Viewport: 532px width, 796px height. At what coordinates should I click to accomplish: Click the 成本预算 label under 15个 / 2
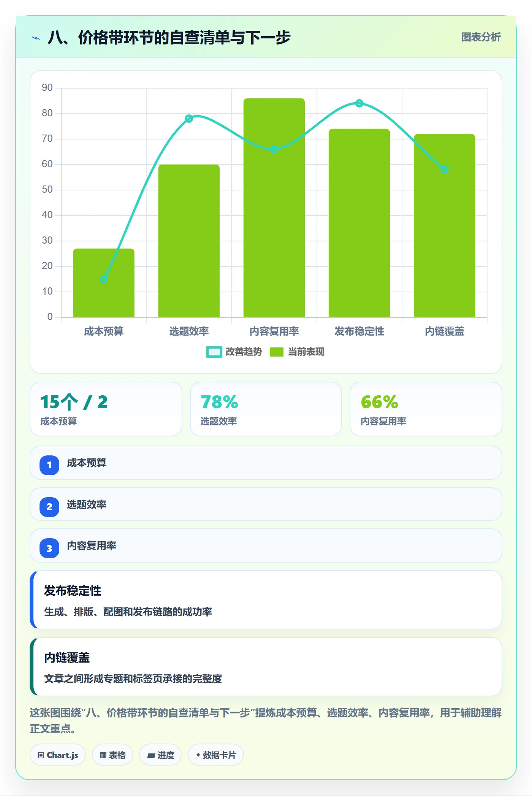click(59, 421)
